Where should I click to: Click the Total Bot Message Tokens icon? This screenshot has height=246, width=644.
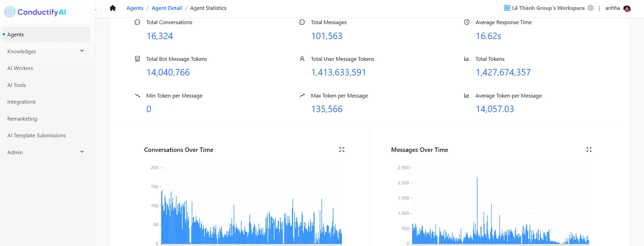pos(137,59)
